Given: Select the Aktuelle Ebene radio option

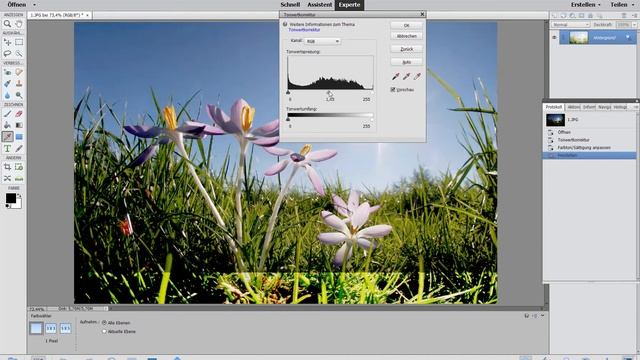Looking at the screenshot, I should tap(104, 331).
